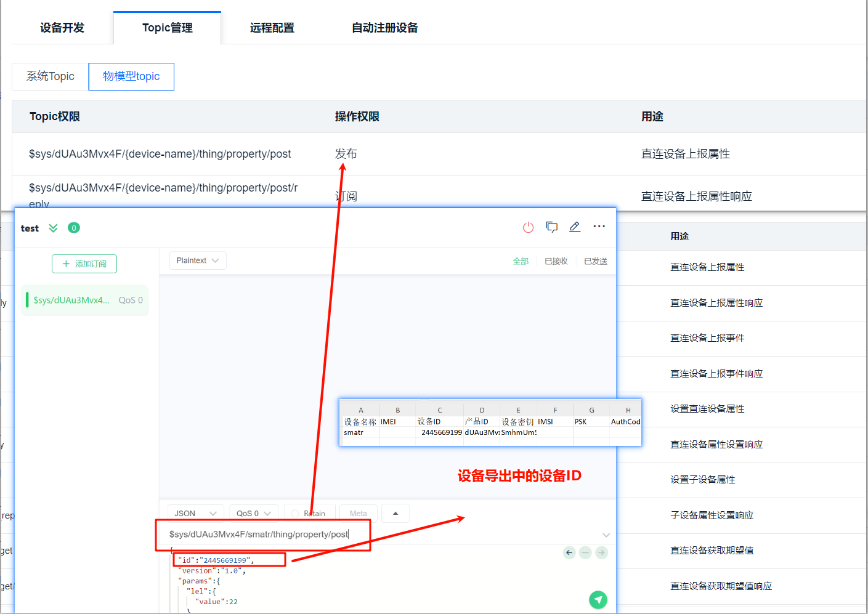Open the QoS 0 level dropdown
Viewport: 868px width, 614px height.
coord(253,513)
